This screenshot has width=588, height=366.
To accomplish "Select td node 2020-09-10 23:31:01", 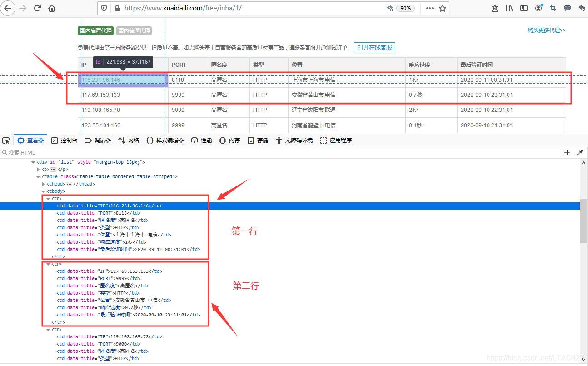I will pos(128,315).
